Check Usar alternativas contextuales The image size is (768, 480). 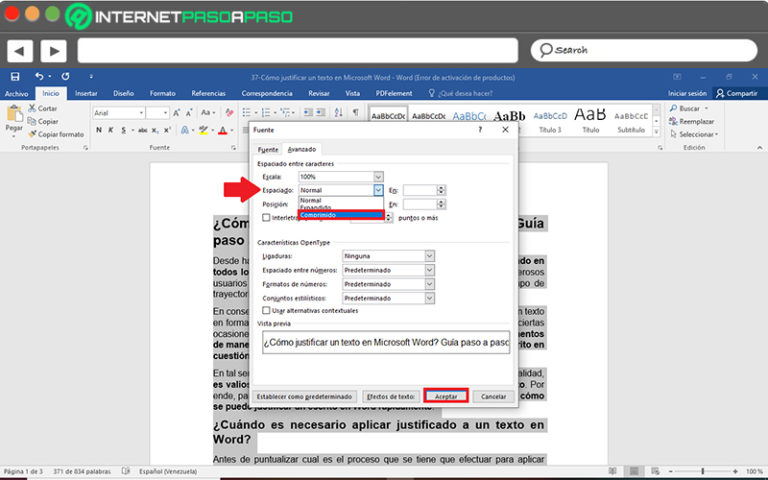click(266, 310)
